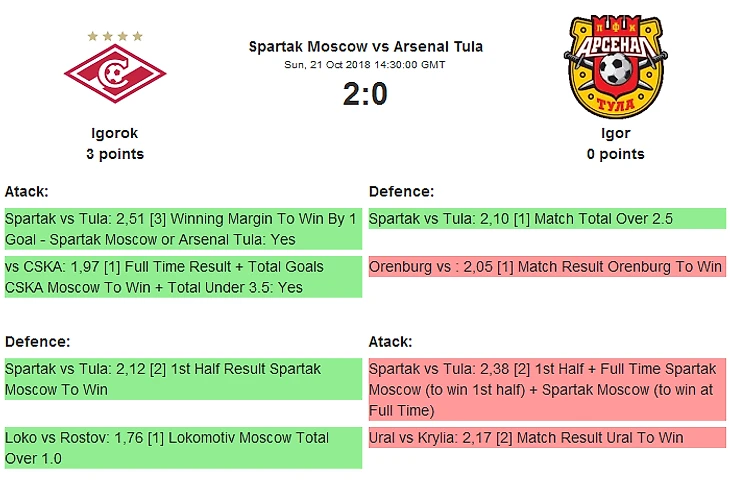Click the 0 points label
Viewport: 730px width, 480px height.
click(x=616, y=154)
